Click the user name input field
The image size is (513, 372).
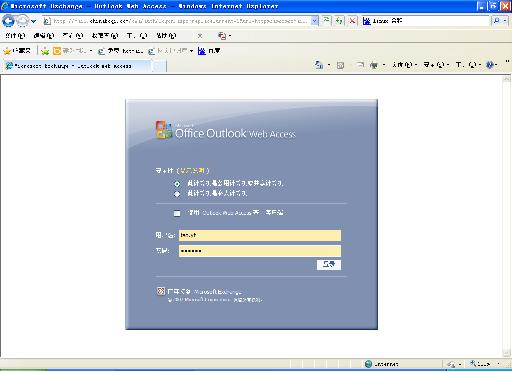260,235
